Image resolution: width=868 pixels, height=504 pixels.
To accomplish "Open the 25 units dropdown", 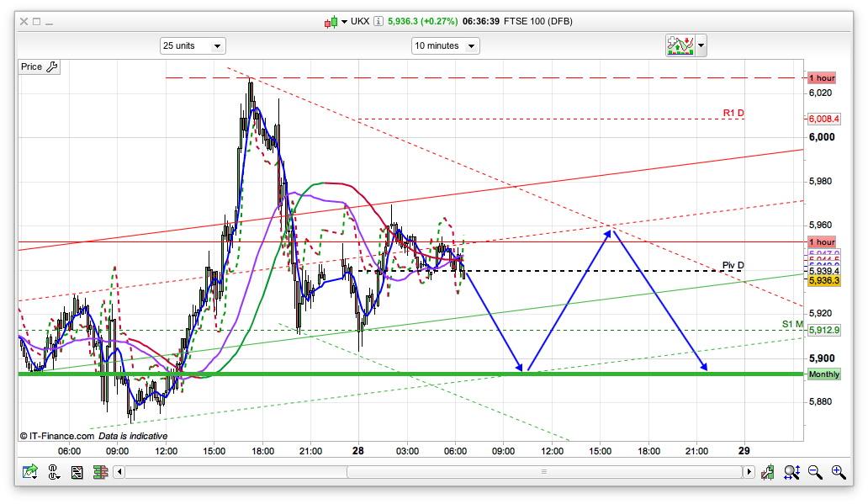I will [193, 46].
